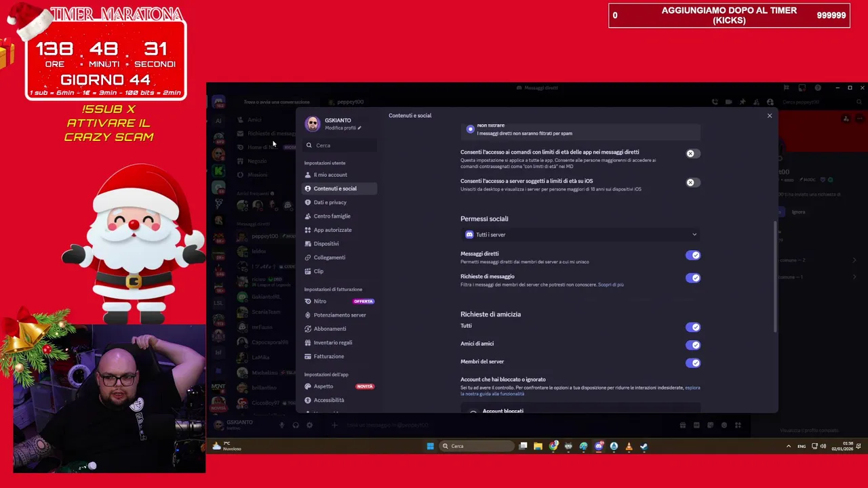868x488 pixels.
Task: Click Modifica profili link
Action: [x=342, y=128]
